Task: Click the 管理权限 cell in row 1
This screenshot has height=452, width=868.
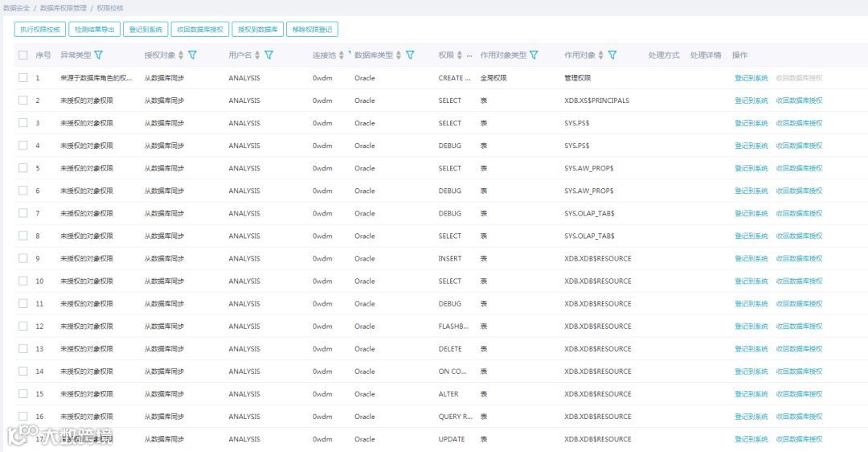Action: click(x=577, y=78)
